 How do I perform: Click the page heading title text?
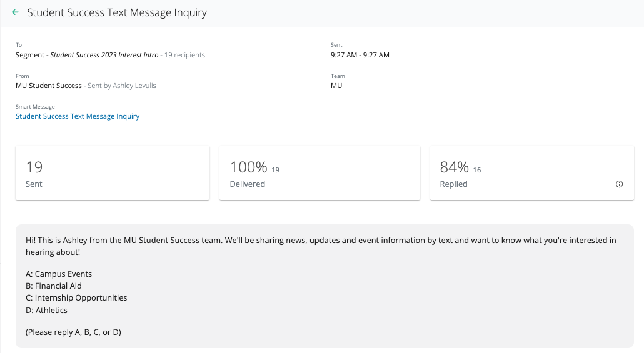[x=117, y=12]
